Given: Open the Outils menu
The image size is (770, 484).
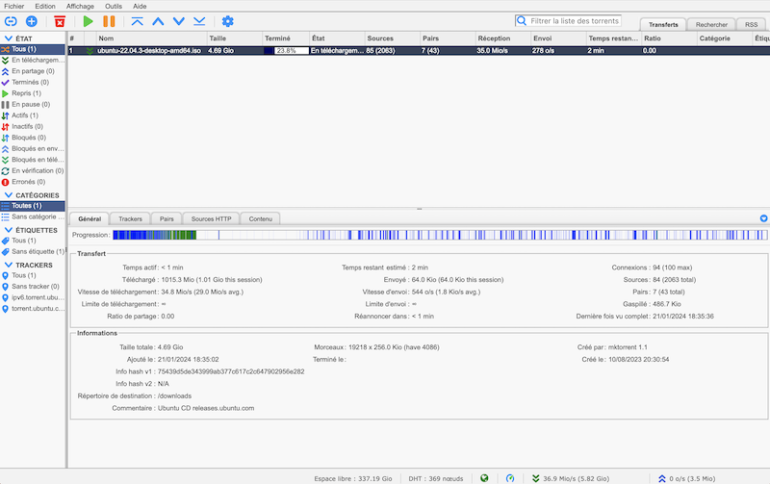Looking at the screenshot, I should (113, 6).
